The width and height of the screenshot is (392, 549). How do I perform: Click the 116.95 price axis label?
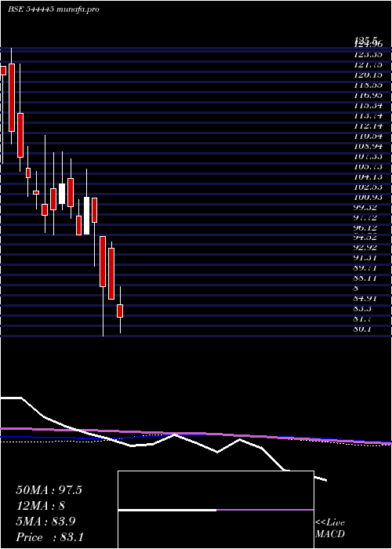pos(368,95)
